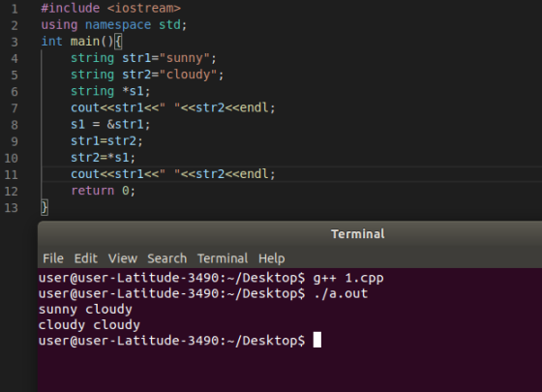Click the 'str2=*s1;' assignment line
Image resolution: width=542 pixels, height=392 pixels.
(104, 157)
